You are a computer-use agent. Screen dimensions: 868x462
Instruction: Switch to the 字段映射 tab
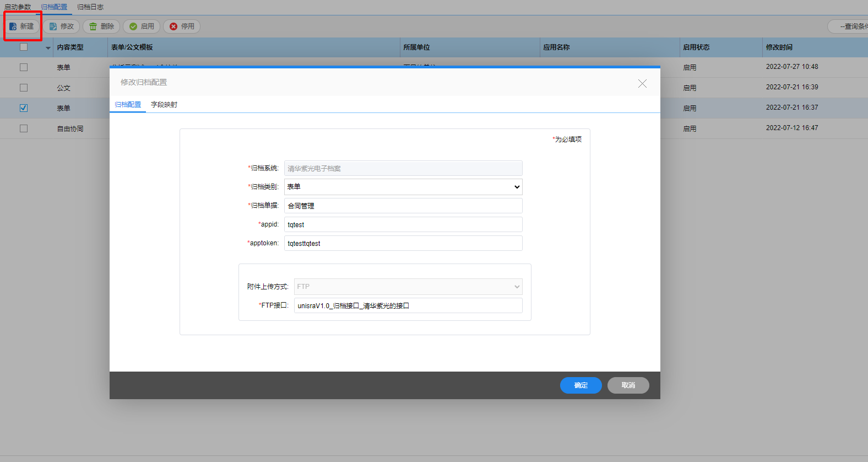164,105
